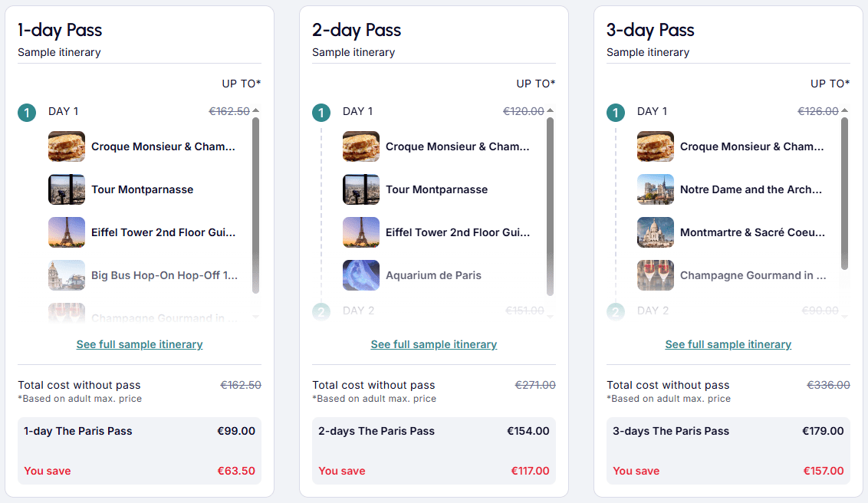Click Day 1 number badge in 1-day Pass
Viewport: 868px width, 503px height.
pos(27,113)
